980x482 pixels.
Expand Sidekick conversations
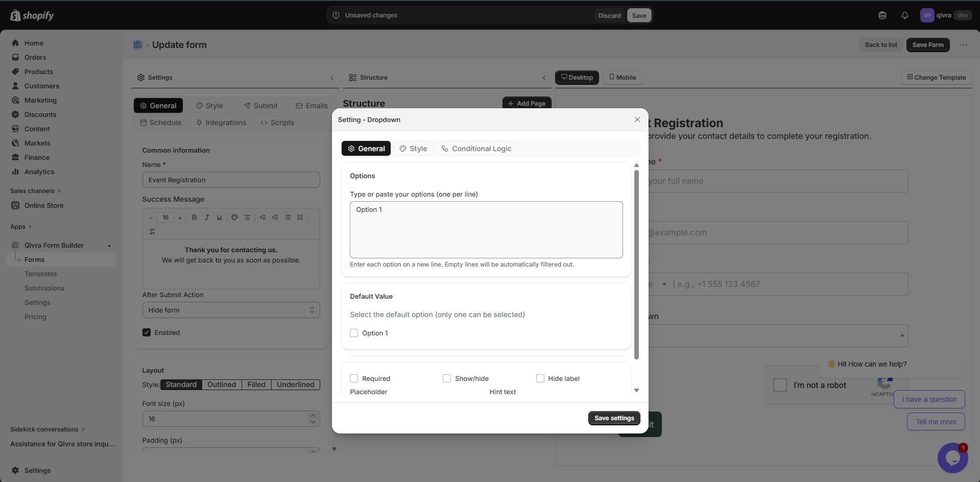coord(47,429)
